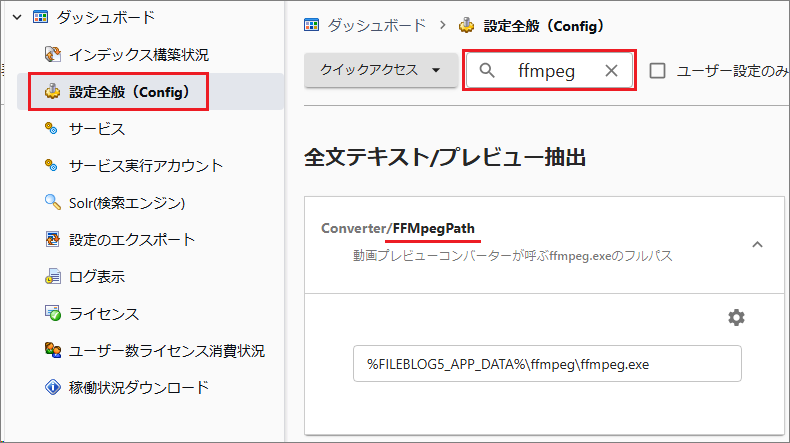Click the サービス gear icon
Screen dimensions: 790x443
(54, 129)
